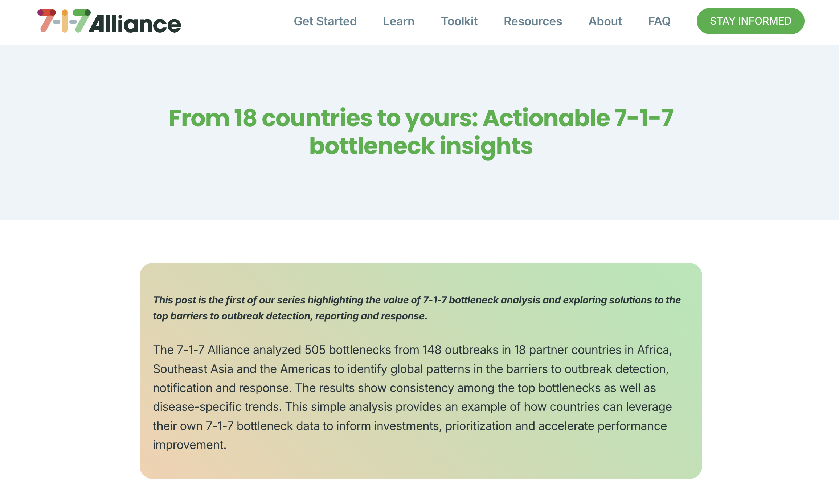
Task: Select Learn in the navigation bar
Action: (x=398, y=21)
